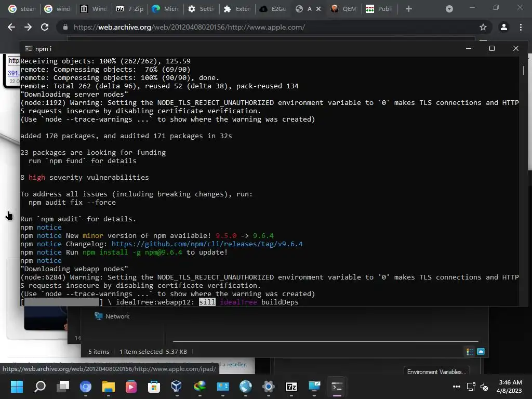Viewport: 532px width, 399px height.
Task: Switch to the 'Micr' Edge tab
Action: coord(166,9)
